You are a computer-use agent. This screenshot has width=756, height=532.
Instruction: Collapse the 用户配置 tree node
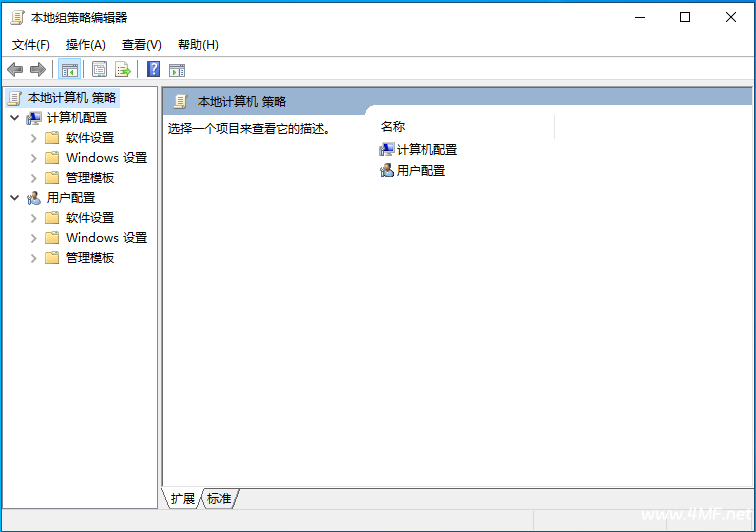coord(14,198)
